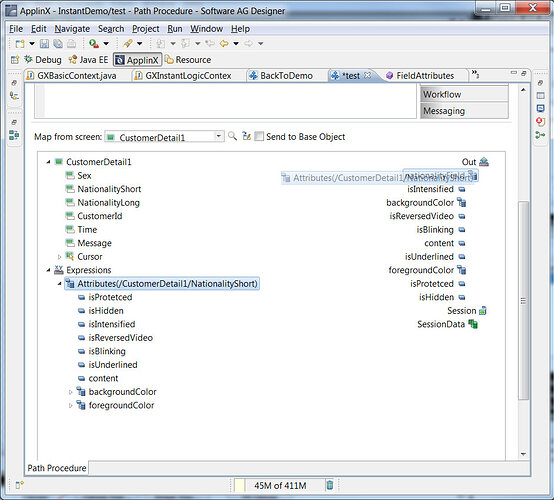
Task: Switch to the Debug perspective
Action: (x=43, y=60)
